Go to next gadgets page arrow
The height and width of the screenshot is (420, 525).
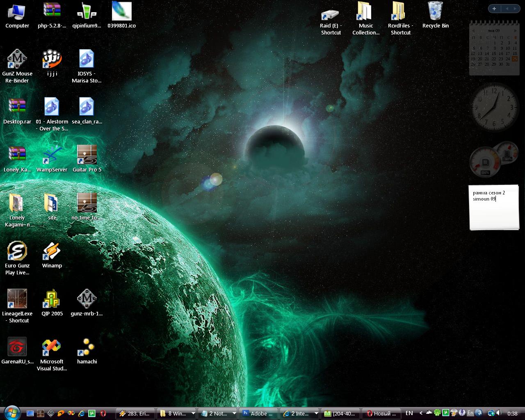[x=515, y=9]
